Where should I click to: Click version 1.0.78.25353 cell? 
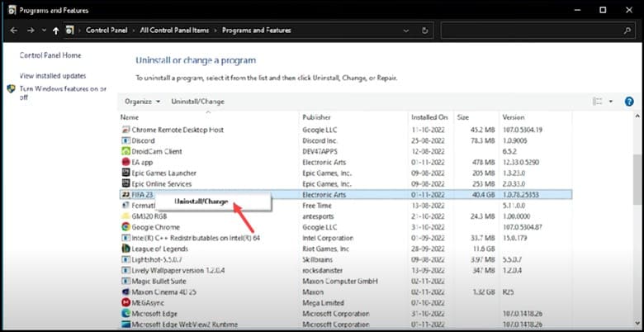point(521,194)
